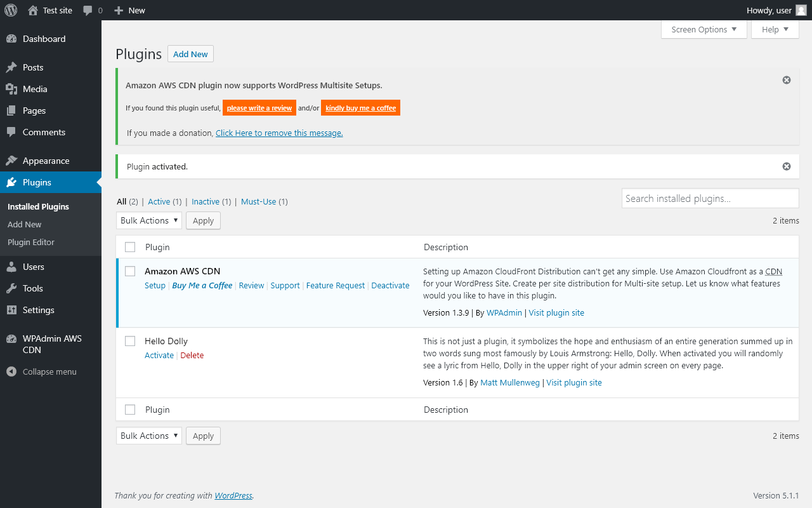The height and width of the screenshot is (508, 812).
Task: Expand the Screen Options panel
Action: [x=704, y=29]
